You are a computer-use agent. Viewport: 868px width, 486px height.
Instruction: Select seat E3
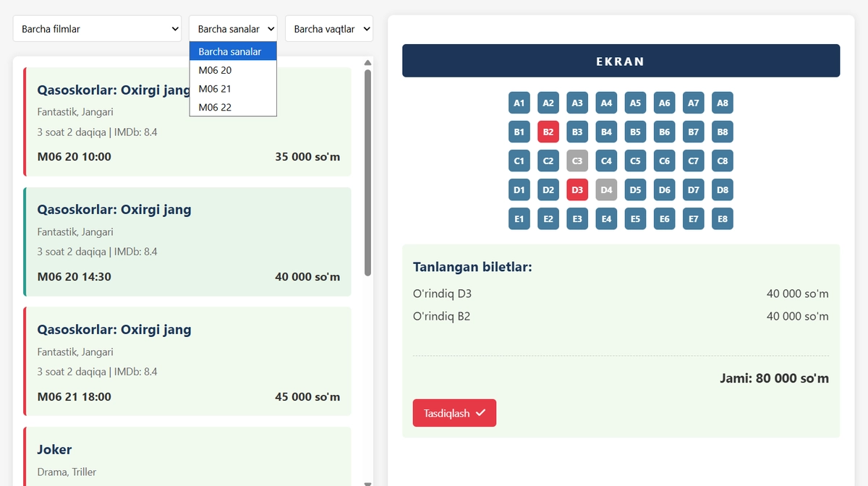[x=577, y=219]
